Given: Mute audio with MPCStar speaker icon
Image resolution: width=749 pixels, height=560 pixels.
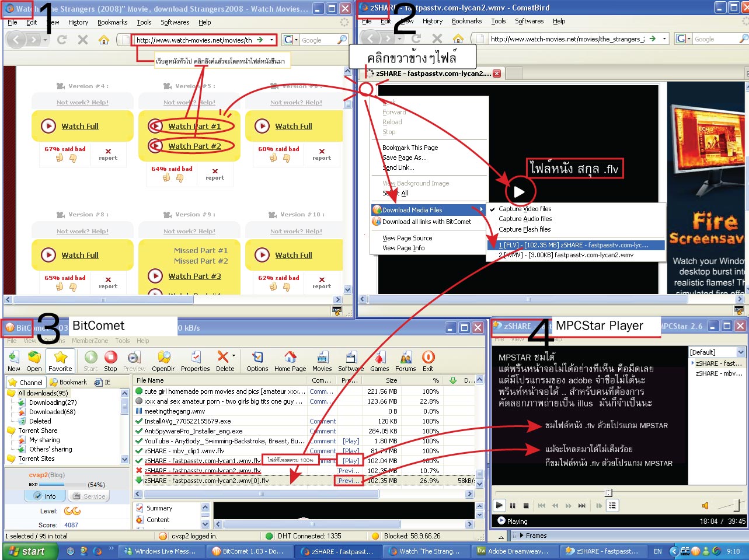Looking at the screenshot, I should pos(705,505).
